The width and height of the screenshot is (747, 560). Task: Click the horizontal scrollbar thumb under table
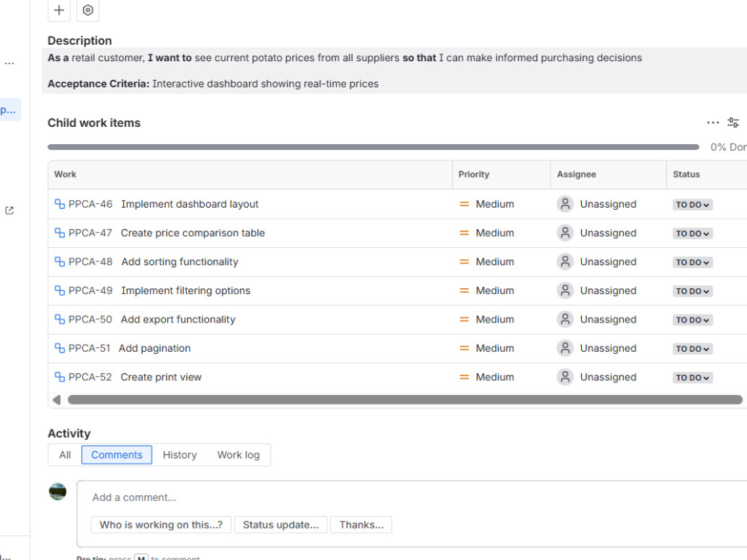[x=405, y=399]
